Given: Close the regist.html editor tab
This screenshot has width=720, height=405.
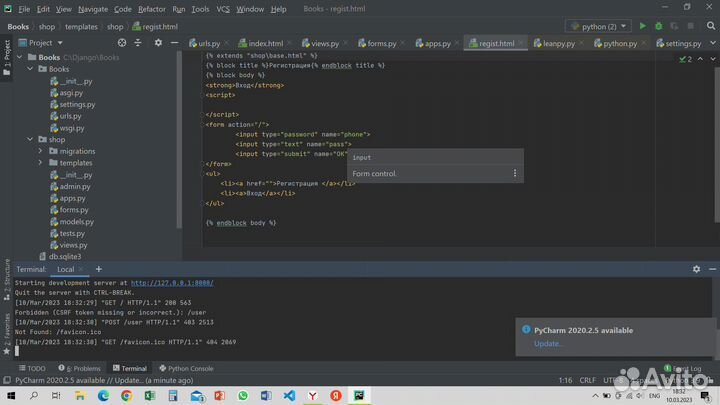Looking at the screenshot, I should tap(521, 43).
